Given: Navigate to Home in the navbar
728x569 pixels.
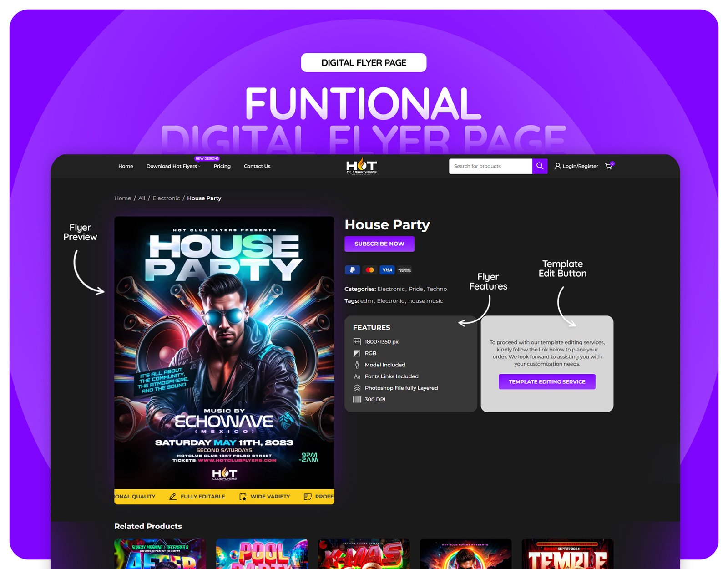Looking at the screenshot, I should point(126,166).
